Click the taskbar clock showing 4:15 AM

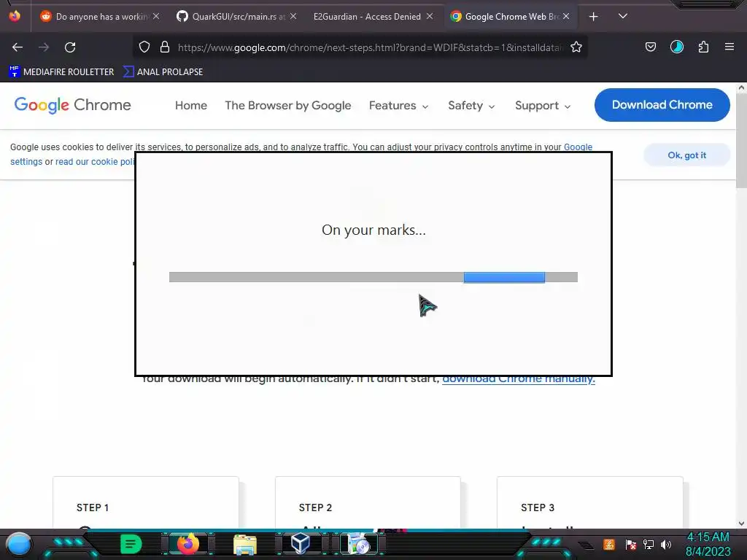tap(708, 544)
